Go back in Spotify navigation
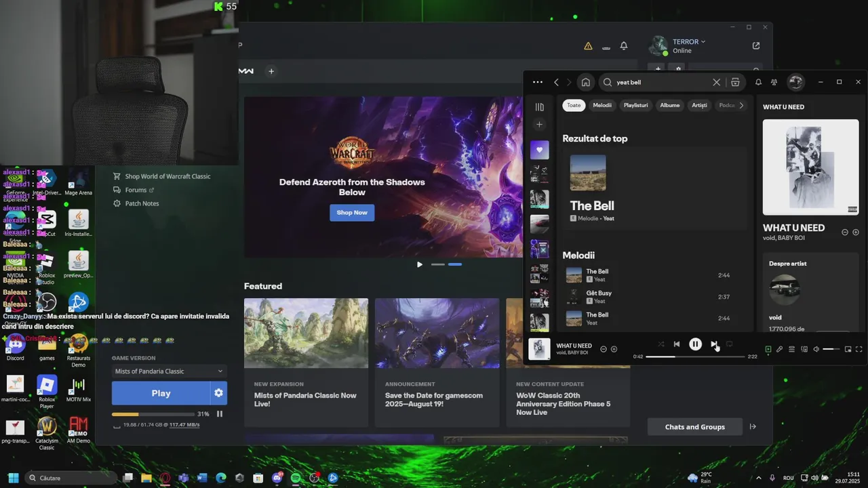This screenshot has height=488, width=868. (x=556, y=83)
